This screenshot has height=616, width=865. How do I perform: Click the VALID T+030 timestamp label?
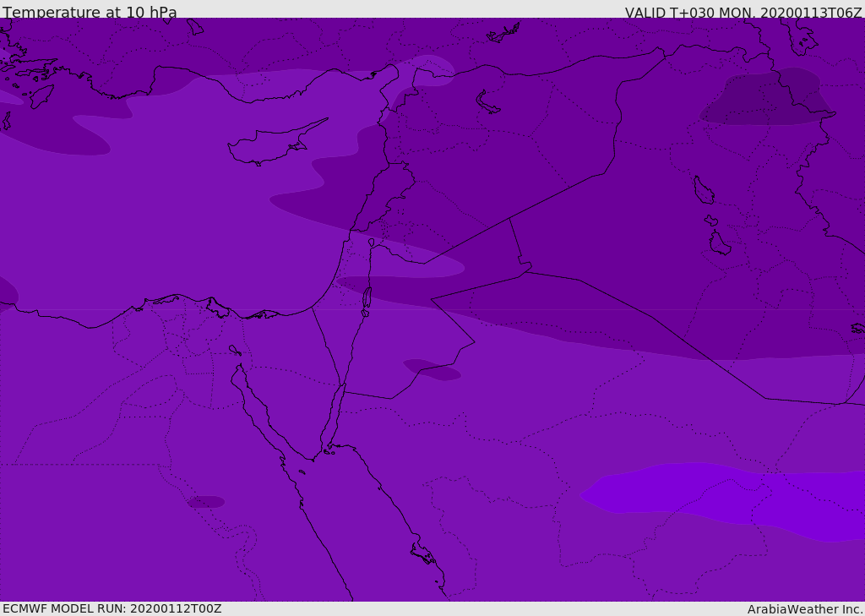click(743, 13)
